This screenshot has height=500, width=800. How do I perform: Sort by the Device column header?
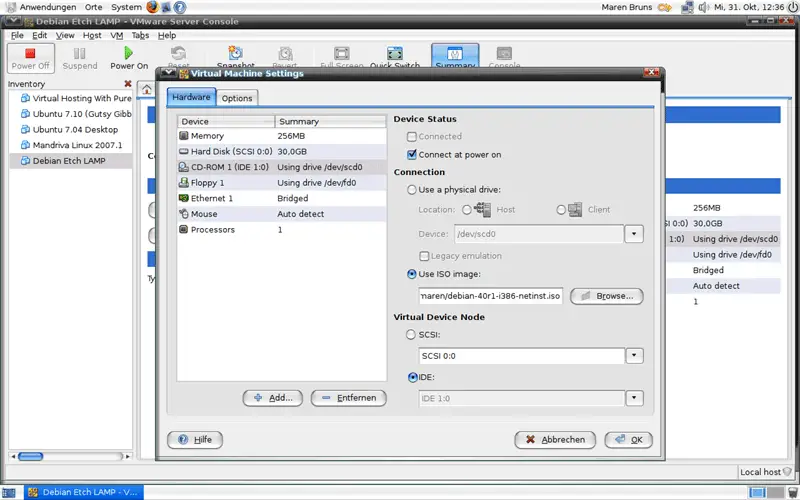coord(226,121)
